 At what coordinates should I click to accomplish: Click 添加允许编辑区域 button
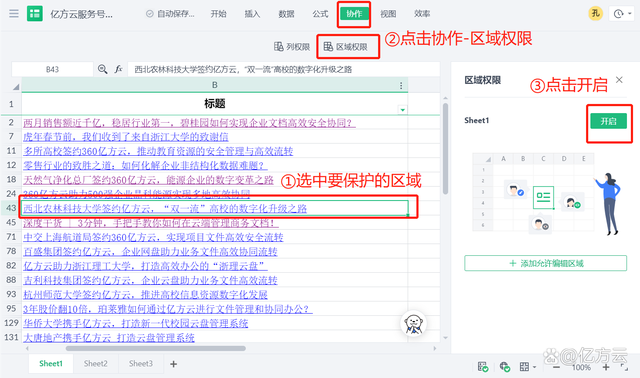[x=545, y=263]
